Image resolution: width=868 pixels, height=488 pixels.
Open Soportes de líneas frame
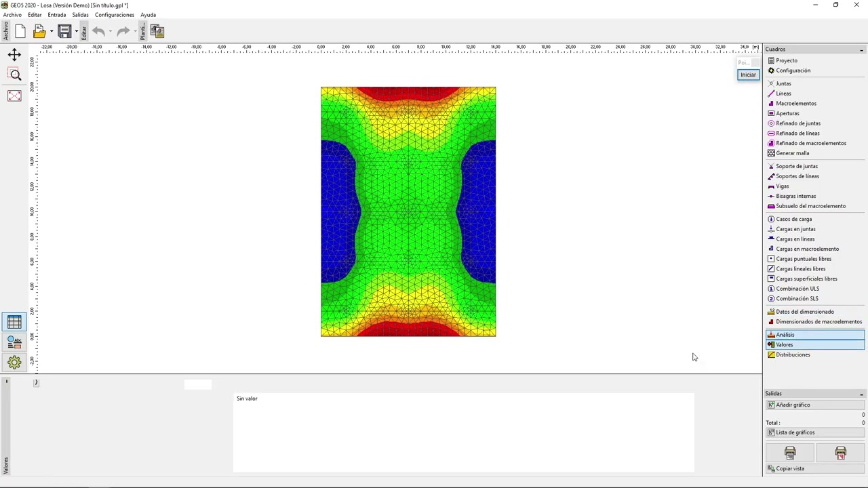pyautogui.click(x=815, y=176)
